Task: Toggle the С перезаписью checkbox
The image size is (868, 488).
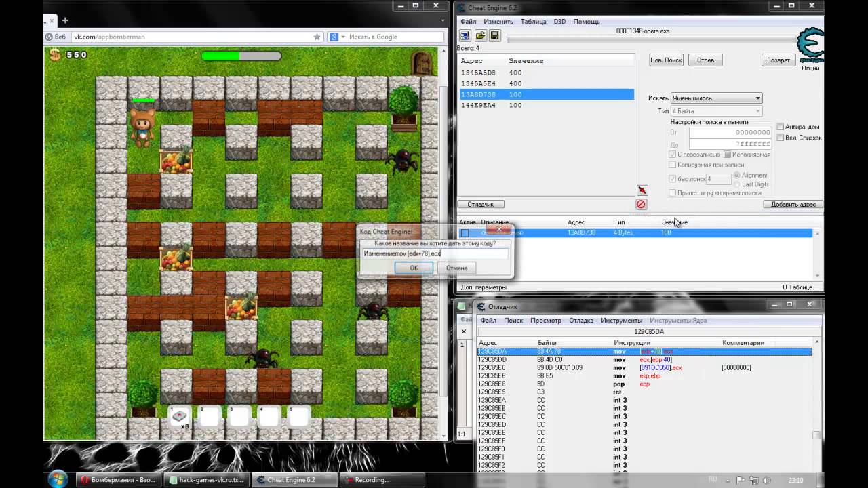Action: [673, 155]
